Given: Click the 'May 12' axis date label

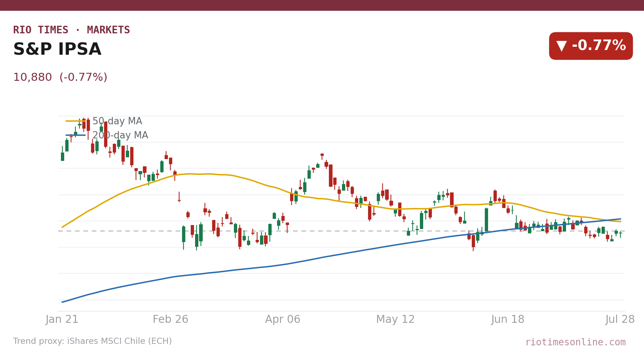Looking at the screenshot, I should point(395,320).
